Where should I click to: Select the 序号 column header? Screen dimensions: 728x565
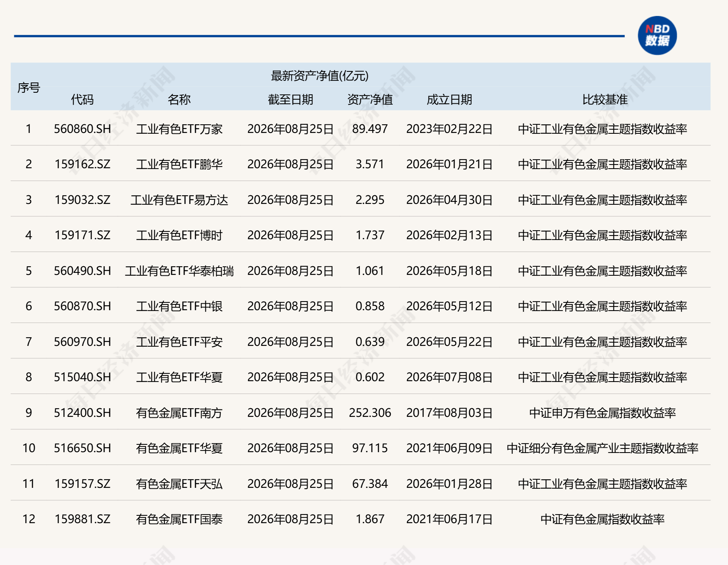click(29, 87)
